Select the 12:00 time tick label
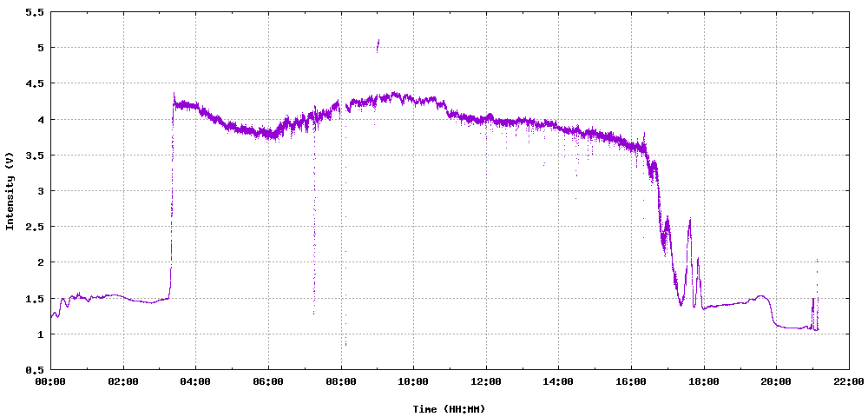This screenshot has width=868, height=417. (486, 381)
